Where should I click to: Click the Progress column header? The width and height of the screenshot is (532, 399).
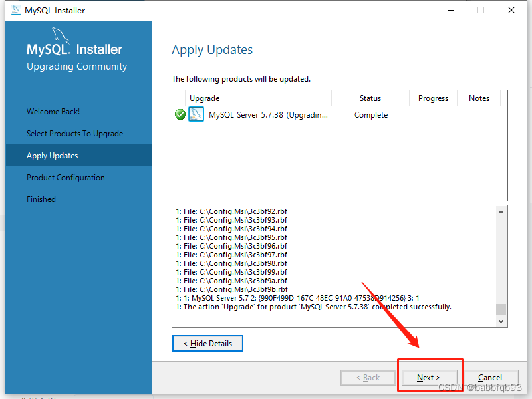pos(434,98)
